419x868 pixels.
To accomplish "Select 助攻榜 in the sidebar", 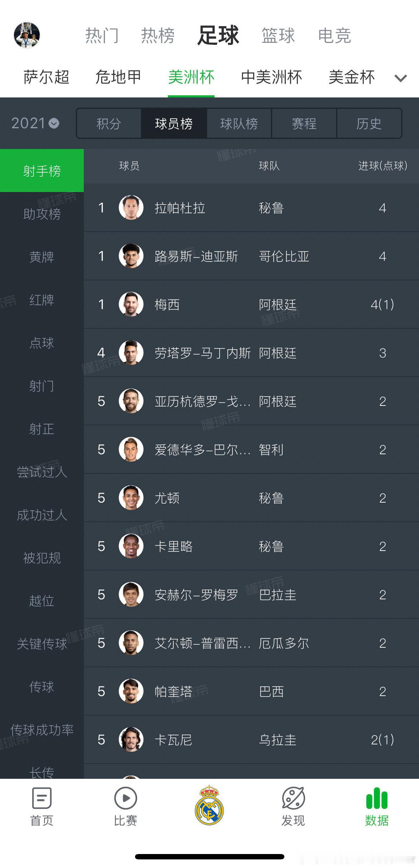I will pyautogui.click(x=42, y=214).
